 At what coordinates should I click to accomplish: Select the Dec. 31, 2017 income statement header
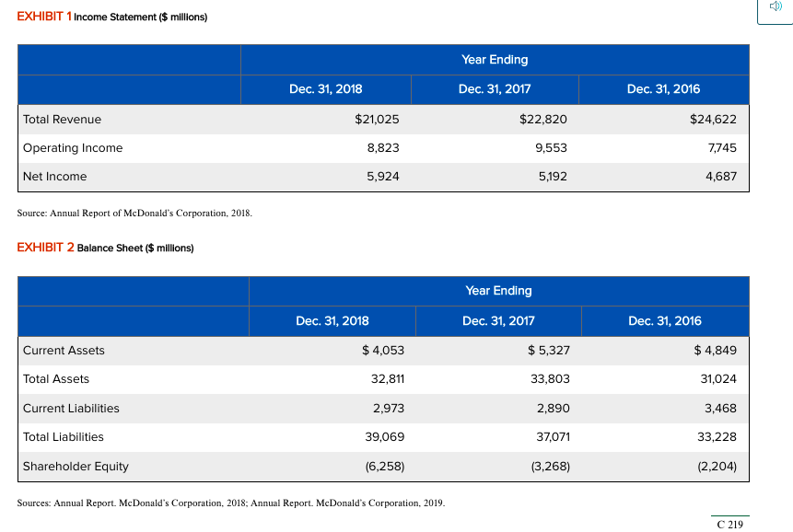495,89
